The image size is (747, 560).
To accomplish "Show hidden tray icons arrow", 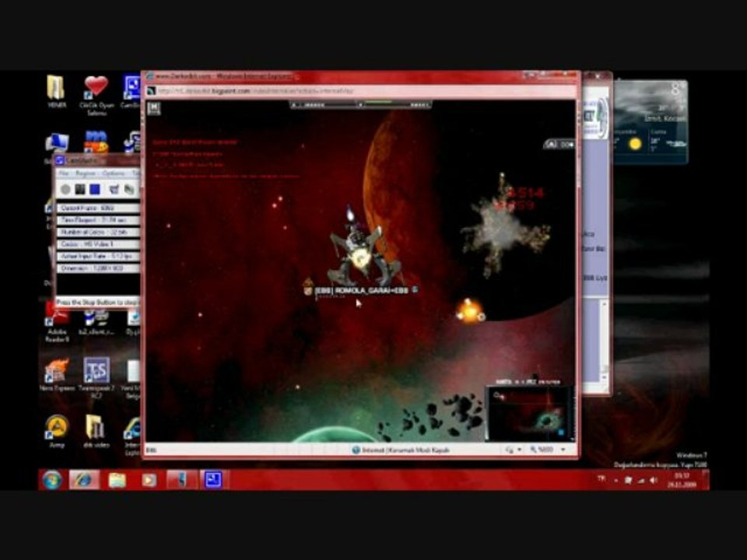I will (616, 480).
